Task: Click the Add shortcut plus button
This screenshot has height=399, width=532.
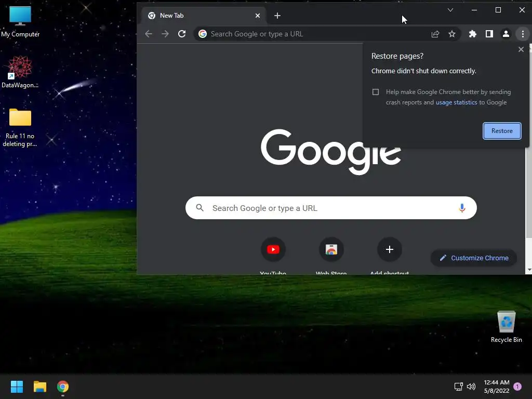Action: [390, 250]
